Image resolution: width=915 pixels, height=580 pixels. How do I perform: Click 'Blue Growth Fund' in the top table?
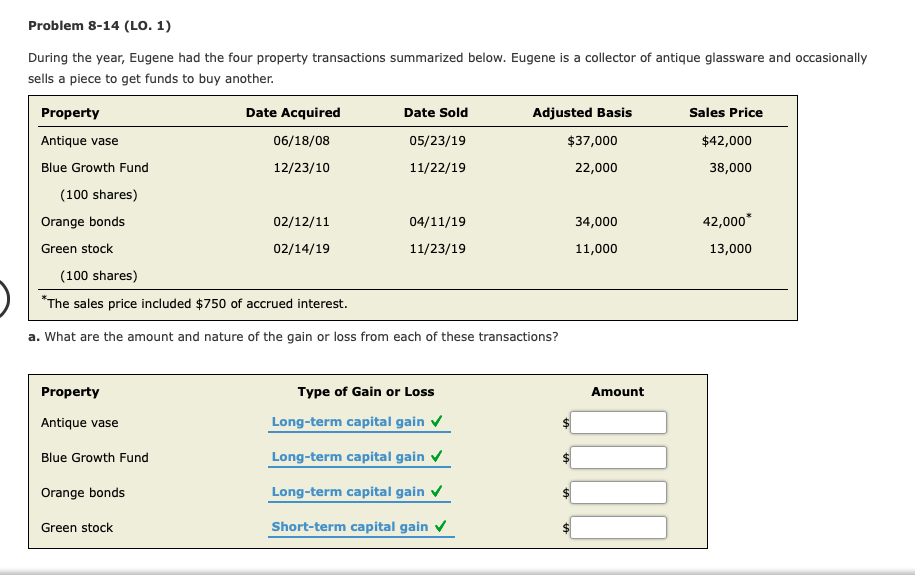click(95, 167)
